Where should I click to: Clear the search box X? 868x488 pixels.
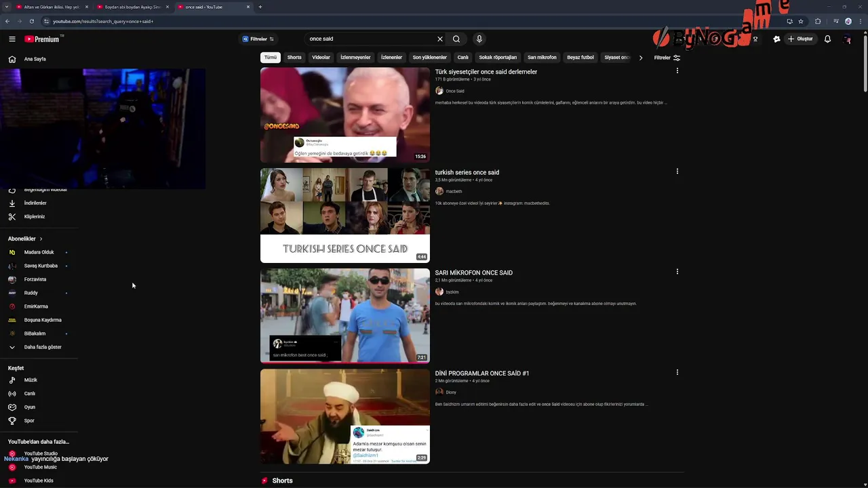tap(439, 39)
